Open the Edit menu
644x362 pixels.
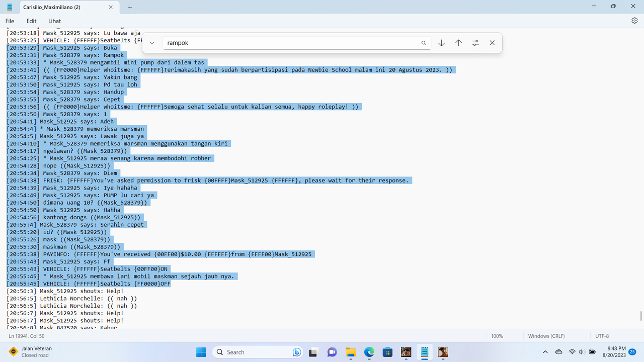(x=31, y=21)
